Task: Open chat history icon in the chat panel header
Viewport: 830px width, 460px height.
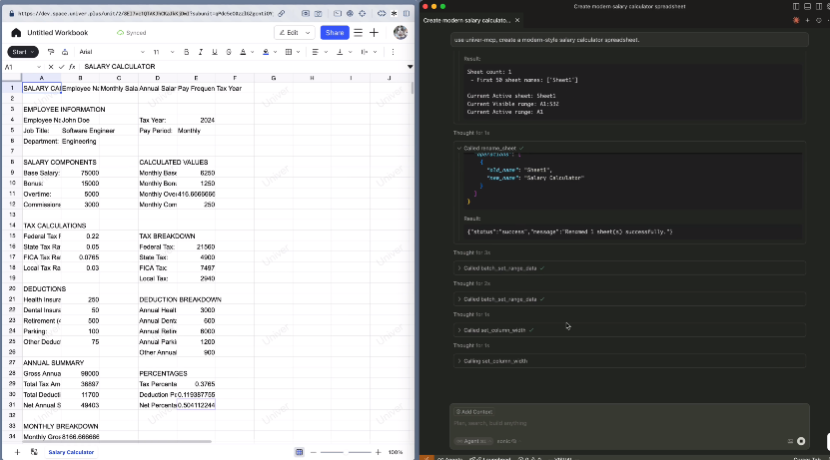Action: 818,20
